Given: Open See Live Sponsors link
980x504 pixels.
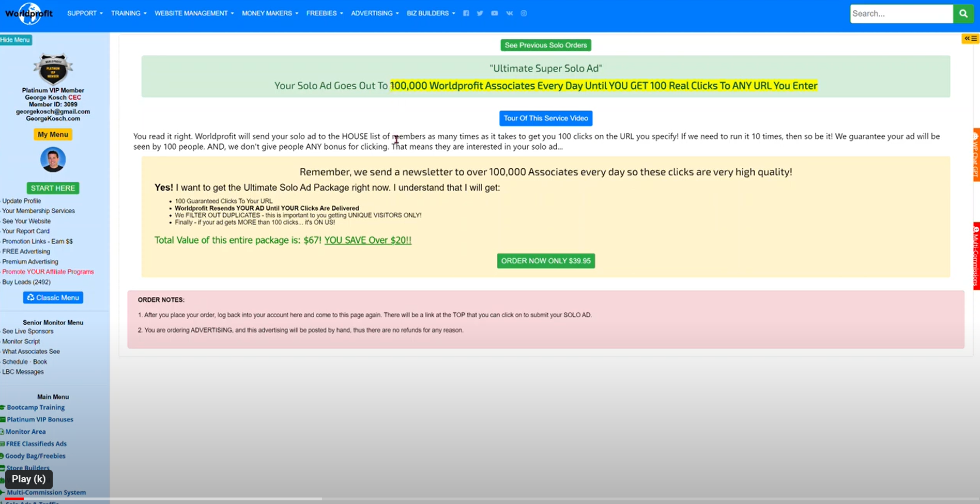Looking at the screenshot, I should [28, 332].
